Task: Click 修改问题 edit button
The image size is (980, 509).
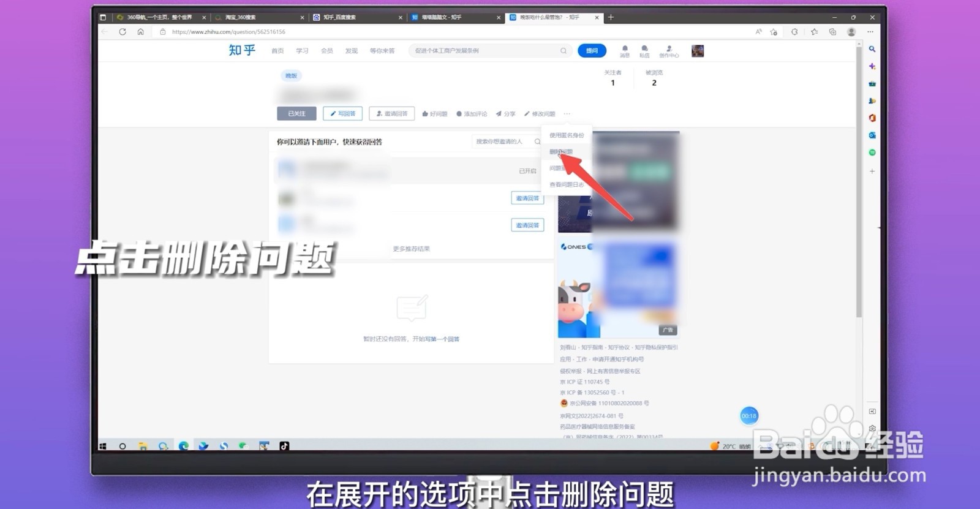Action: click(x=540, y=114)
